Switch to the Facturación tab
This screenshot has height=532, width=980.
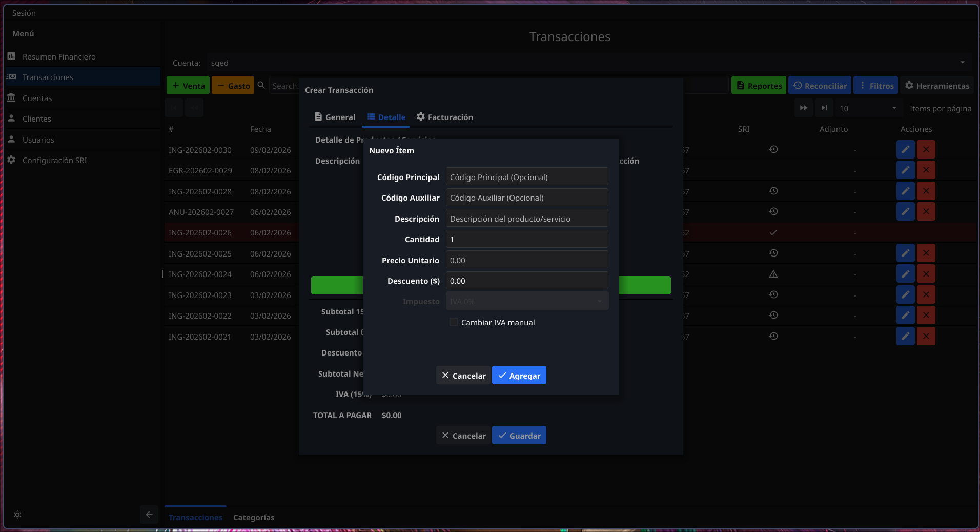[x=444, y=117]
